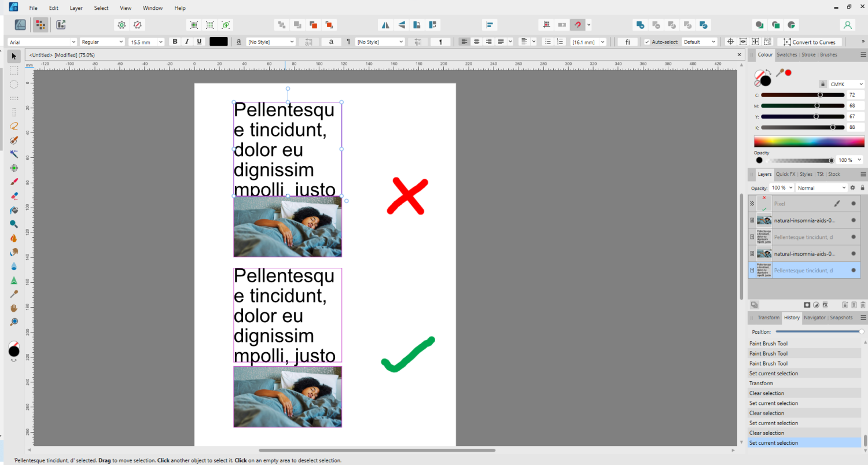Open the Regular font style dropdown
The width and height of the screenshot is (868, 465).
pos(102,42)
